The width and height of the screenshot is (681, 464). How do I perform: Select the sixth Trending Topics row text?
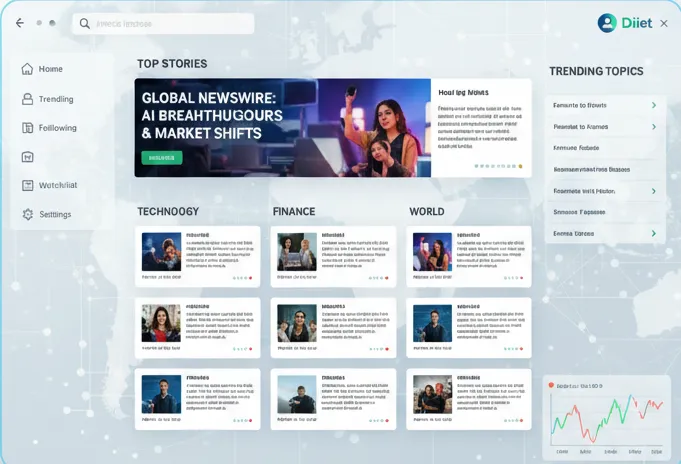click(x=579, y=212)
